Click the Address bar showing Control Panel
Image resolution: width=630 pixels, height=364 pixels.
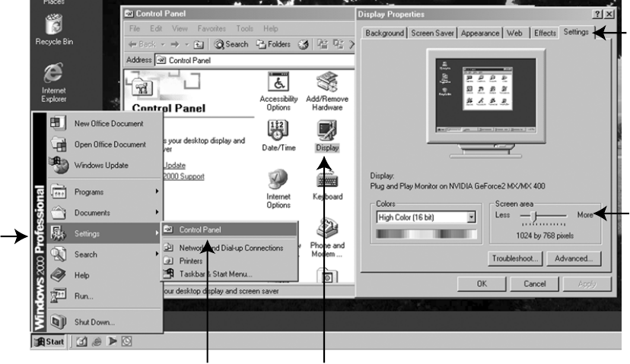(x=255, y=60)
